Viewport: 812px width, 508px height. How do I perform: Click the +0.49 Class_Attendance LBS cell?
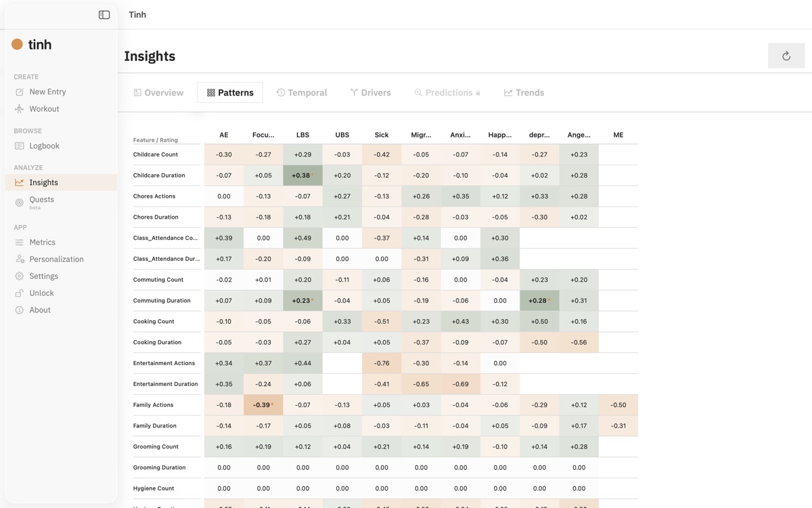[x=302, y=238]
